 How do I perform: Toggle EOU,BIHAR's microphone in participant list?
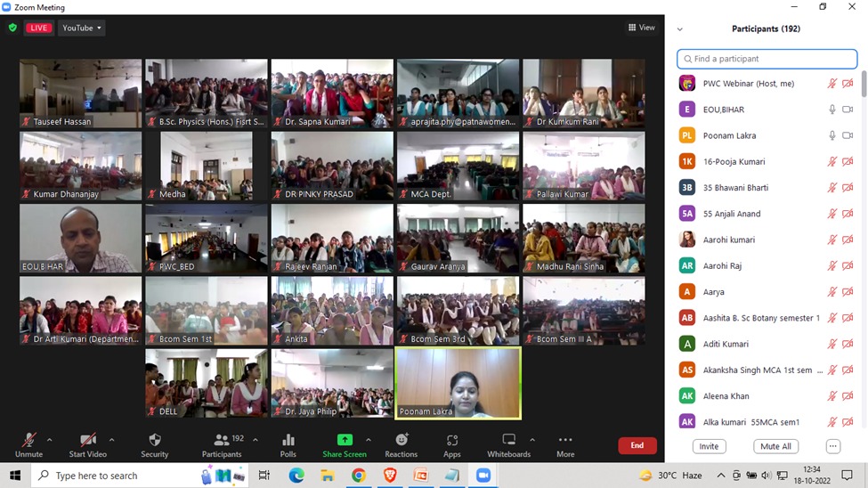click(x=832, y=110)
